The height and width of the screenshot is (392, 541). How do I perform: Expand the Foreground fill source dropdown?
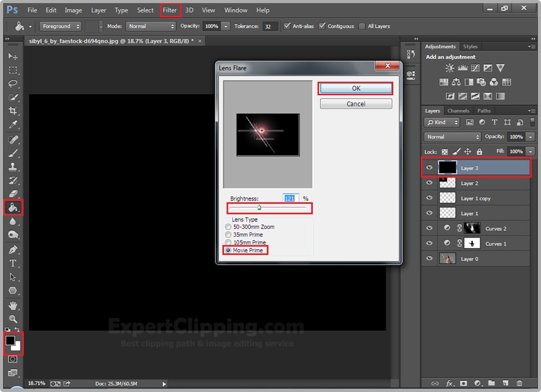coord(61,27)
